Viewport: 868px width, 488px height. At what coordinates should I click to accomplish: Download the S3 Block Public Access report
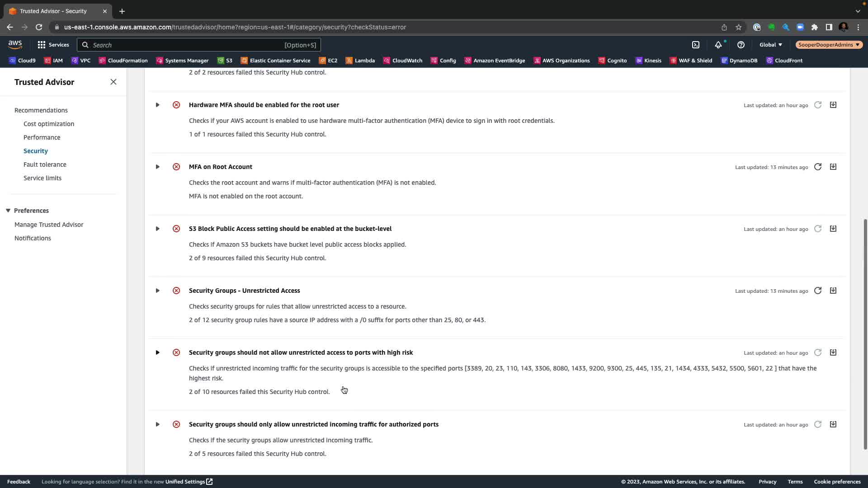pyautogui.click(x=833, y=229)
